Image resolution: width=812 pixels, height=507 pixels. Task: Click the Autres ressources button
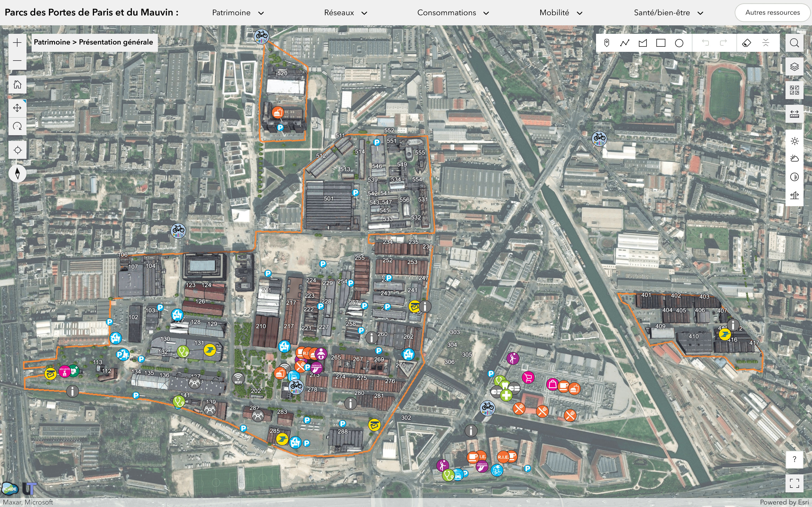coord(772,13)
